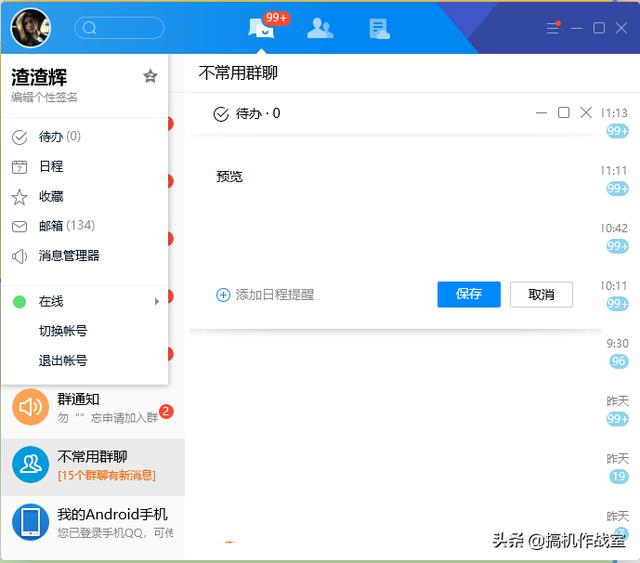Viewport: 640px width, 563px height.
Task: Select 切换帐号 switch account
Action: [63, 331]
